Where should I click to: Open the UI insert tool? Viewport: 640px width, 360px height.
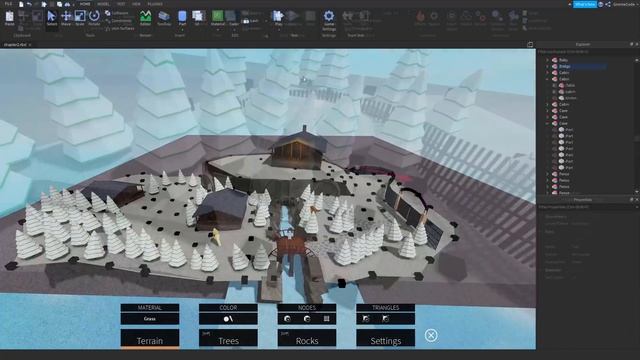click(x=199, y=18)
